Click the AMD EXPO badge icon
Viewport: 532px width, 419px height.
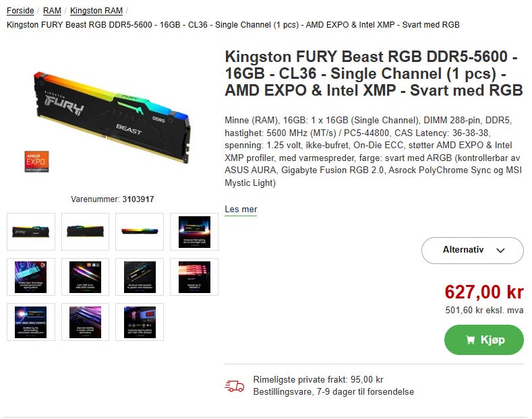[36, 162]
